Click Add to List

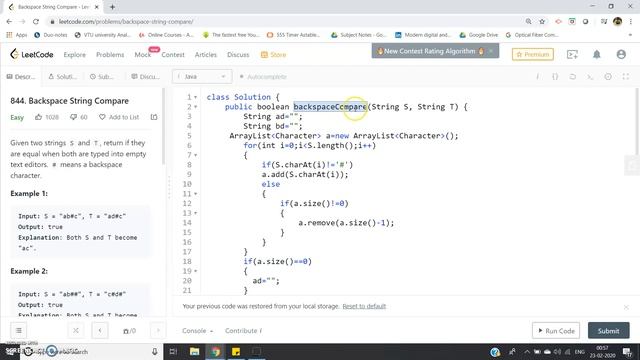click(119, 117)
